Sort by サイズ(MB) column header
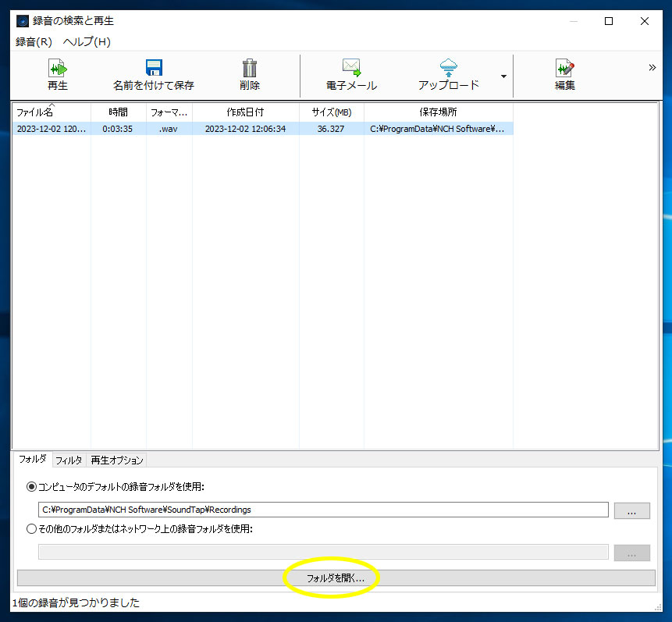The height and width of the screenshot is (622, 672). click(331, 112)
